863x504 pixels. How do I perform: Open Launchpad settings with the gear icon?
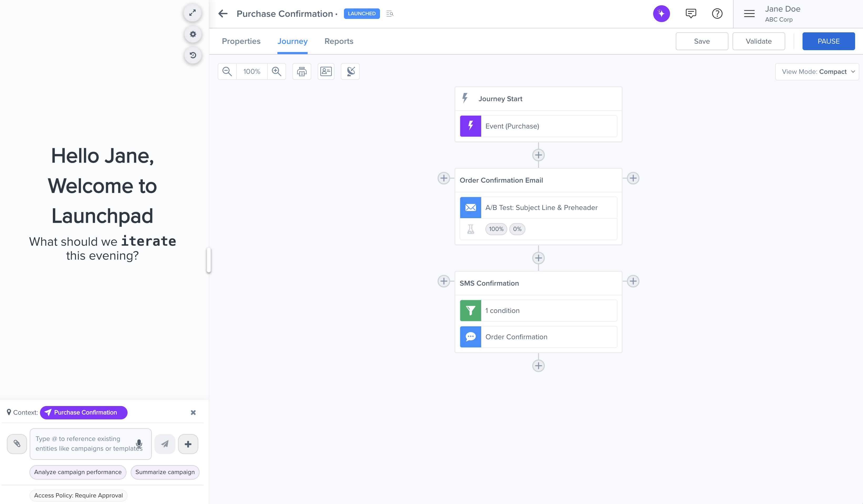coord(193,34)
